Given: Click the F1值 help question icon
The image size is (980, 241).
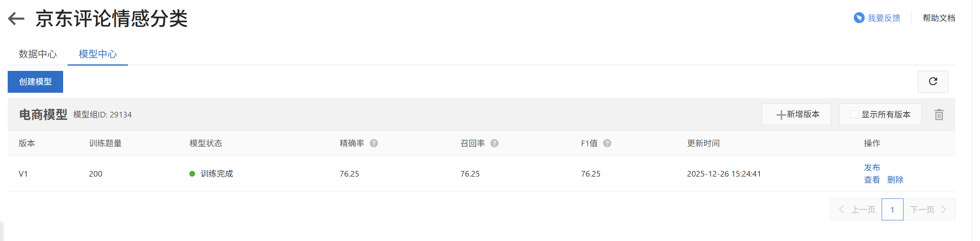Looking at the screenshot, I should 607,143.
